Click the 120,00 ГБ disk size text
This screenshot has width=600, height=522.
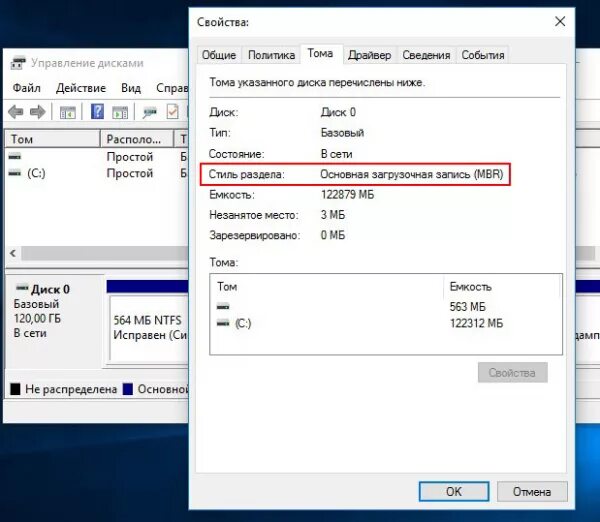pos(38,318)
